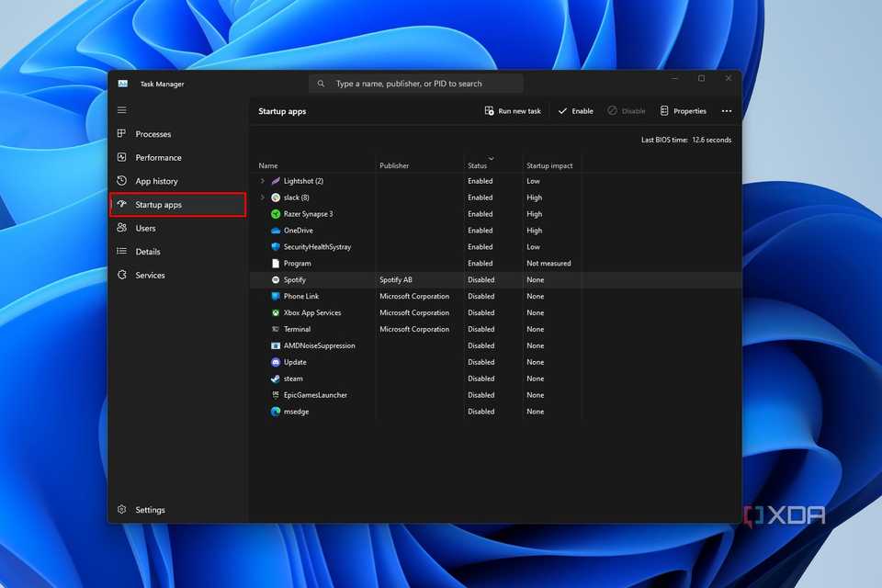Screen dimensions: 882x588
Task: Switch to the Performance page
Action: click(x=158, y=158)
